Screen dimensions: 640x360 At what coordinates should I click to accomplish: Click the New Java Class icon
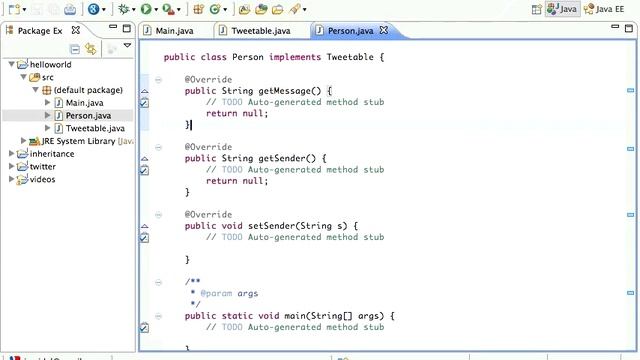click(x=215, y=9)
